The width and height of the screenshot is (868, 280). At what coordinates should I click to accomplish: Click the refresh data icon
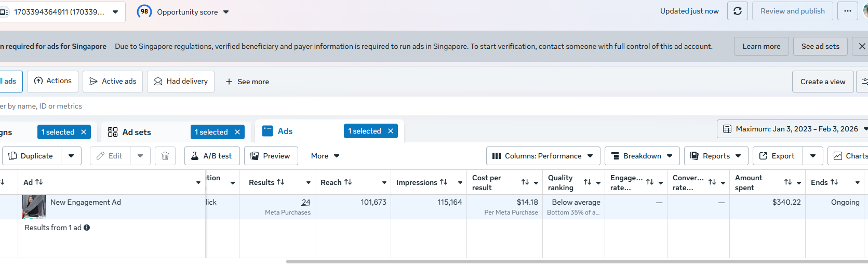737,11
